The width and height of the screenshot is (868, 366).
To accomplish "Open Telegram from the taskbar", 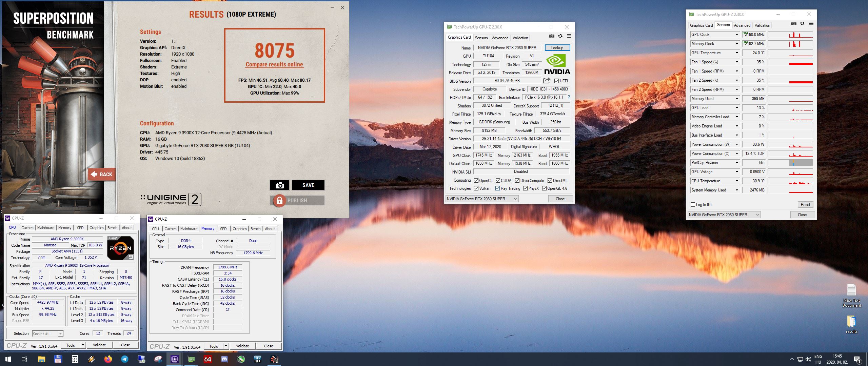I will click(x=125, y=359).
